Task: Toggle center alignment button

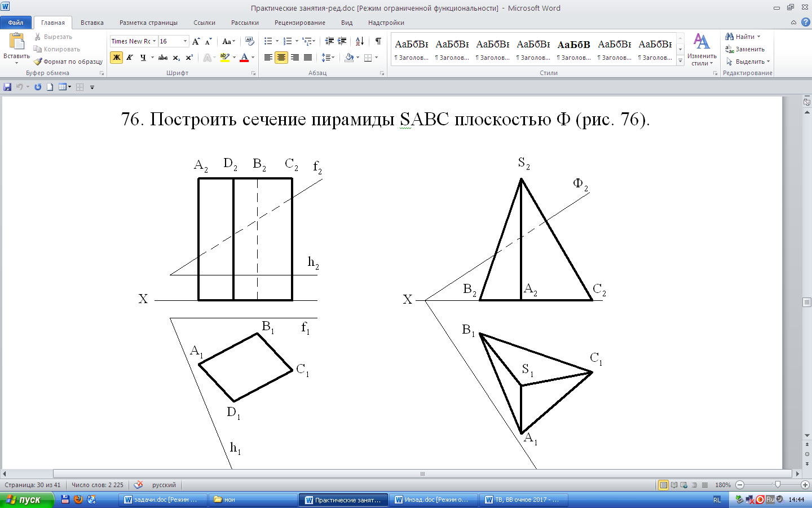Action: coord(281,58)
